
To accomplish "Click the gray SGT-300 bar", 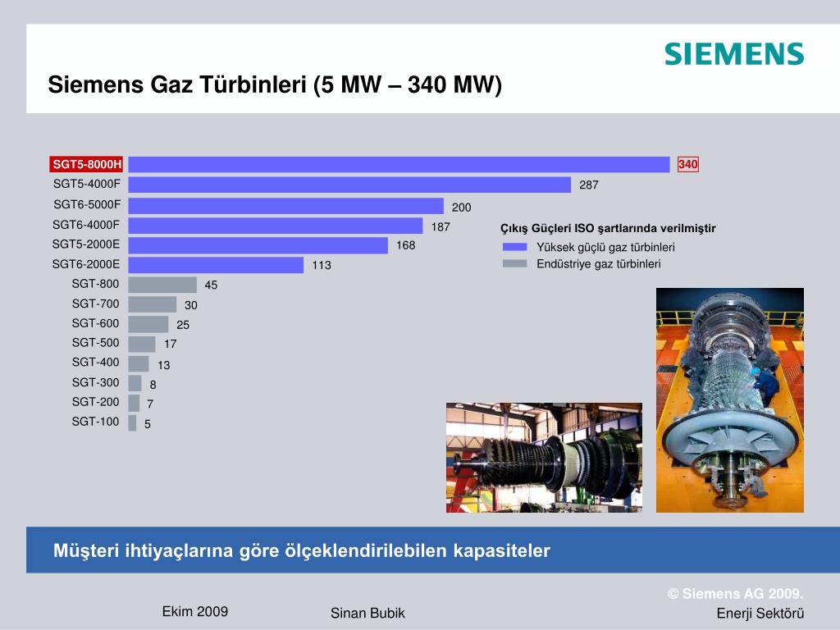I will tap(135, 384).
